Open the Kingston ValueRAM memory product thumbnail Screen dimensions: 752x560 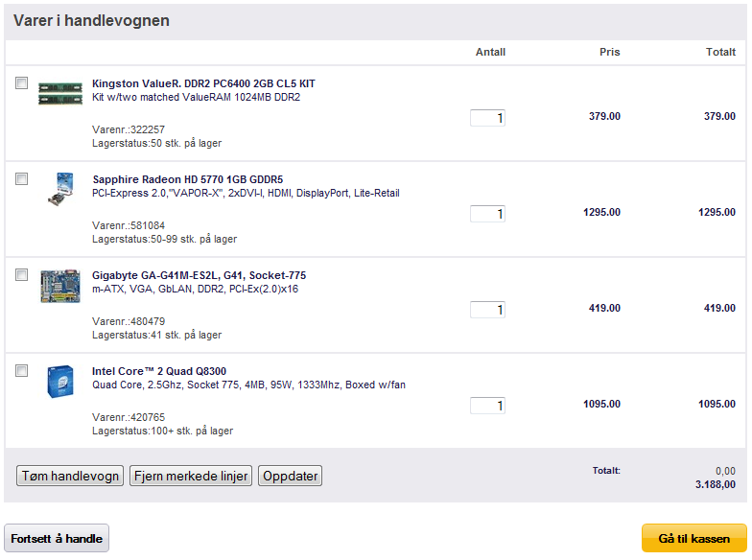[x=60, y=93]
